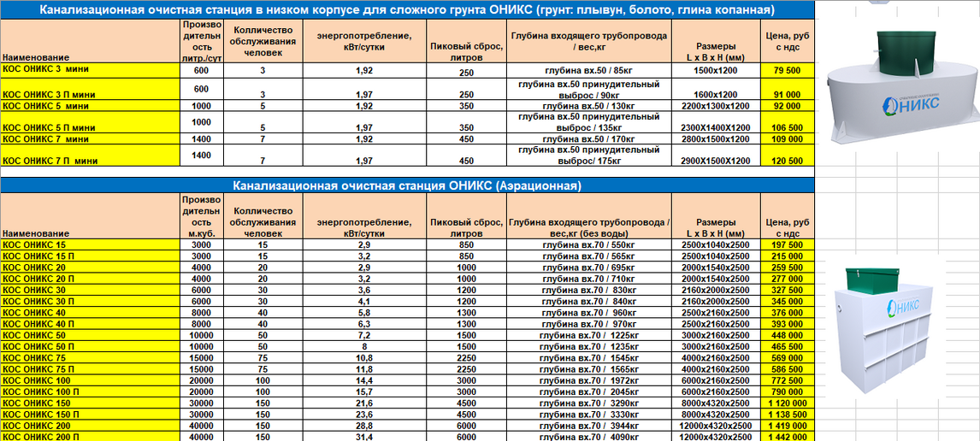
Task: Select the name cell 'КОС ОНИКС 15 П'
Action: click(x=90, y=256)
